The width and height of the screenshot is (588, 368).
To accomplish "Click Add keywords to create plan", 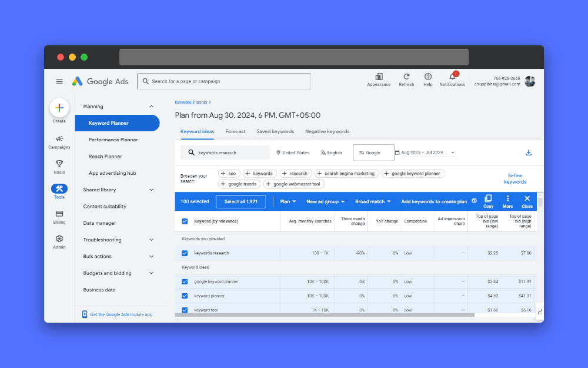I will (435, 201).
